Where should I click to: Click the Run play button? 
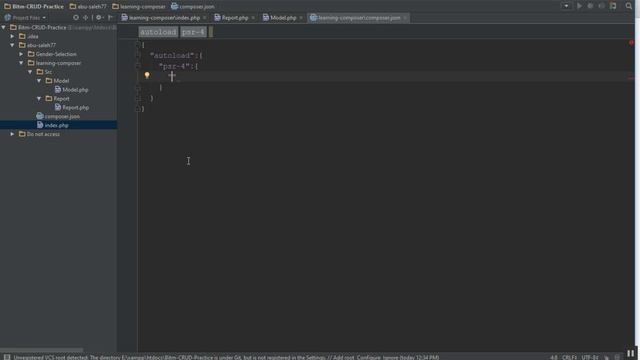tap(579, 6)
